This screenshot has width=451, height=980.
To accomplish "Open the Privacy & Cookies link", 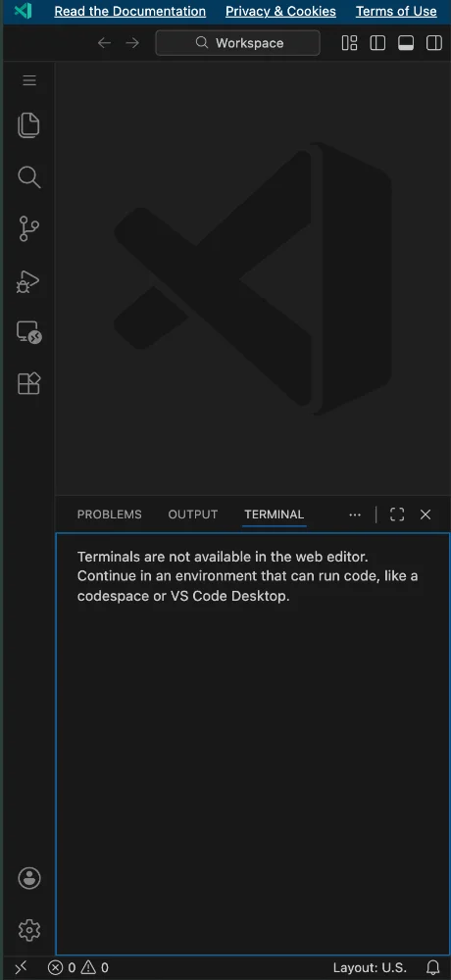I will click(x=280, y=11).
